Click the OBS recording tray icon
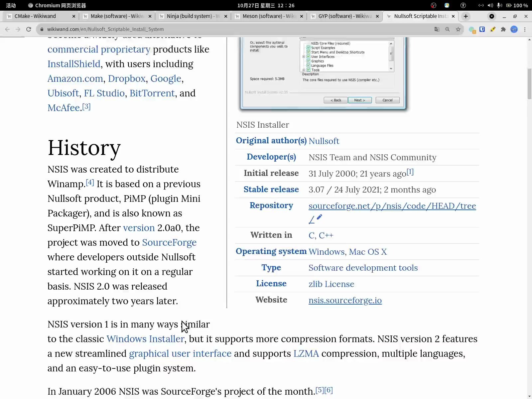This screenshot has height=399, width=532. point(434,5)
